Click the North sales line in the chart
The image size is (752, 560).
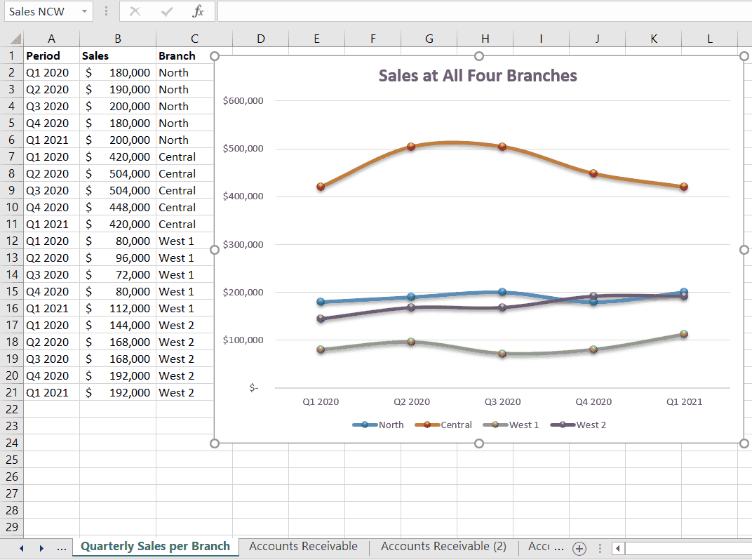click(502, 291)
